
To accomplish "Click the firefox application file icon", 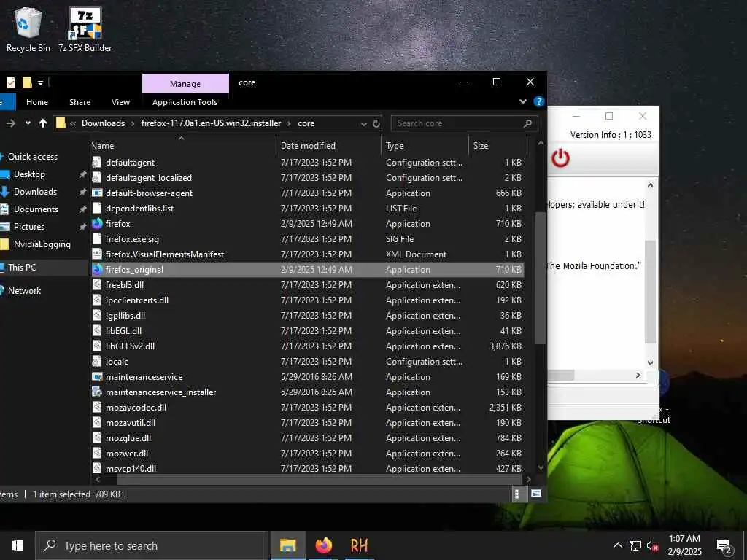I will coord(97,223).
